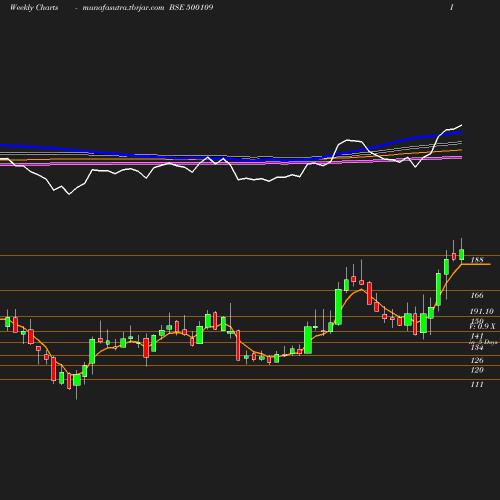Click the munafasutra website name in header

[123, 7]
